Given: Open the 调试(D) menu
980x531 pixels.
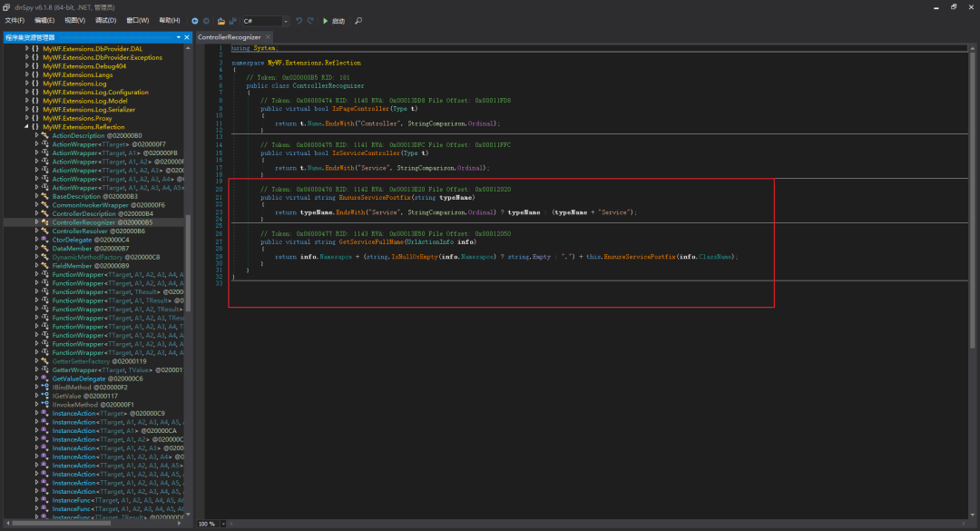Looking at the screenshot, I should point(105,21).
